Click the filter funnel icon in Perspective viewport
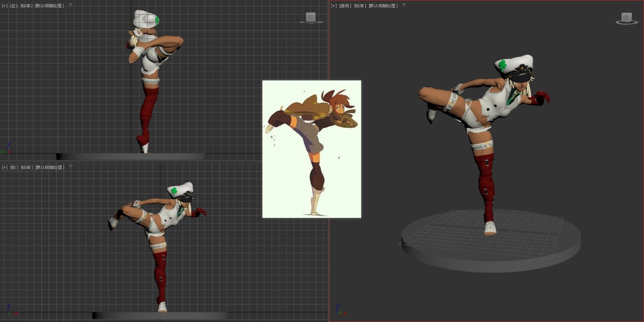 tap(404, 6)
